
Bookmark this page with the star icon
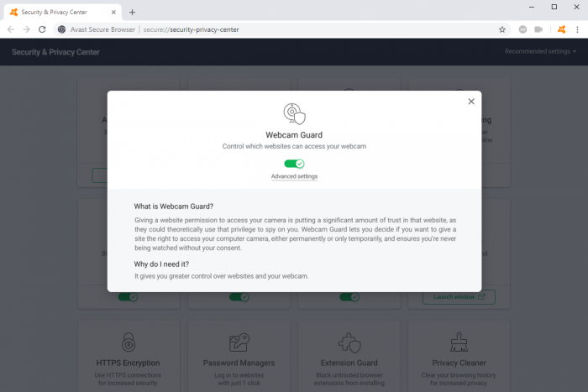pyautogui.click(x=502, y=29)
